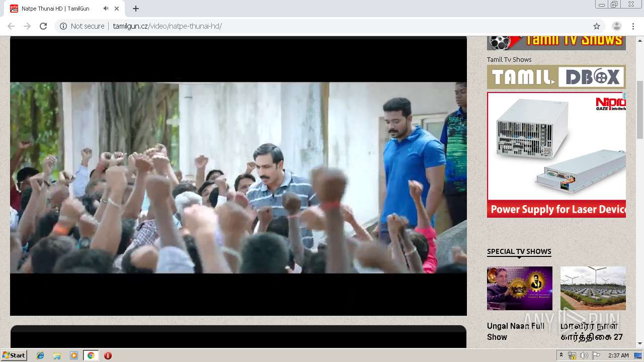
Task: Click the scrollbar down arrow
Action: coord(640,343)
